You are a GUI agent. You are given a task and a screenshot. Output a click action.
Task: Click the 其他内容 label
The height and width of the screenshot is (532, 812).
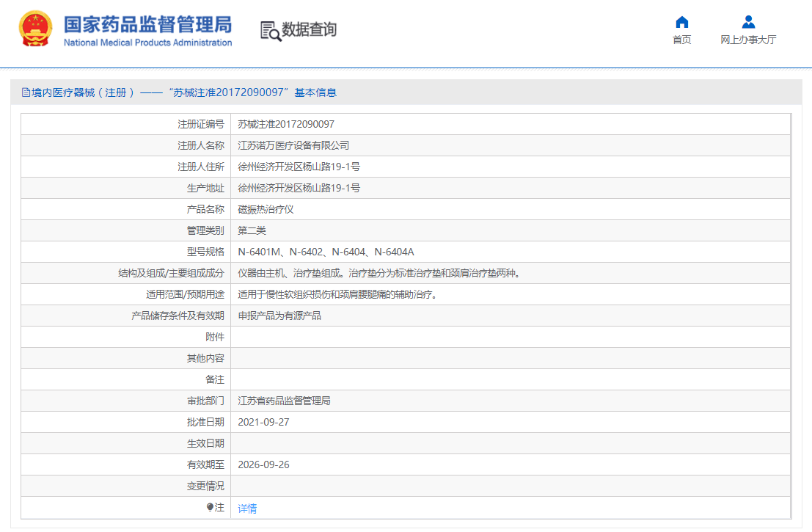coord(205,359)
